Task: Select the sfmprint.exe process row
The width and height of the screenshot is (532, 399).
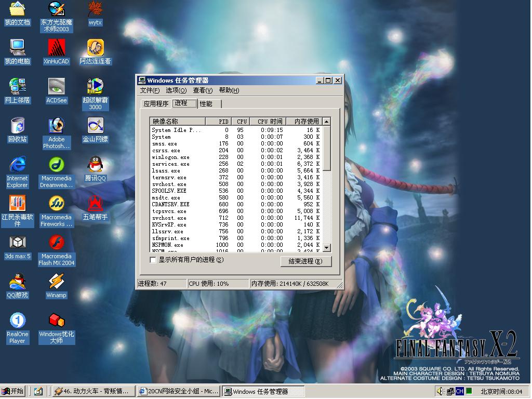Action: (236, 238)
